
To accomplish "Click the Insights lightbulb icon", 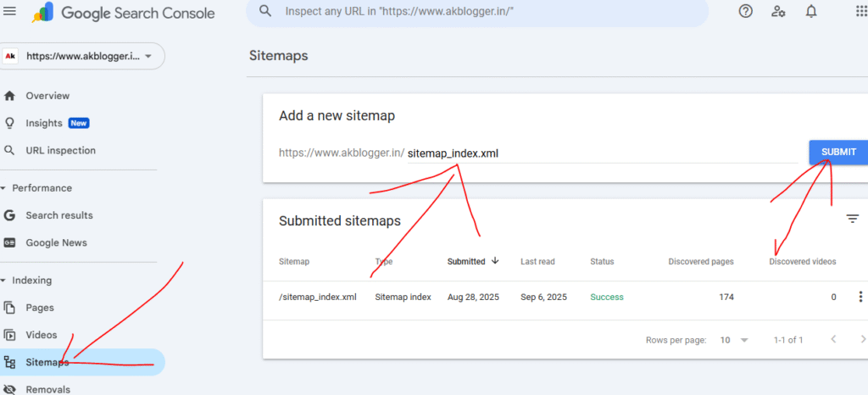I will coord(9,123).
